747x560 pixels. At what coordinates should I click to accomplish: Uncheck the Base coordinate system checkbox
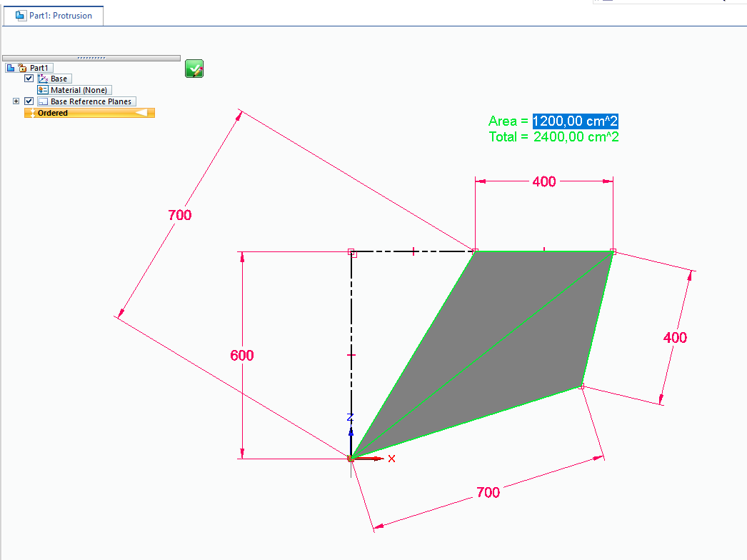pyautogui.click(x=29, y=79)
